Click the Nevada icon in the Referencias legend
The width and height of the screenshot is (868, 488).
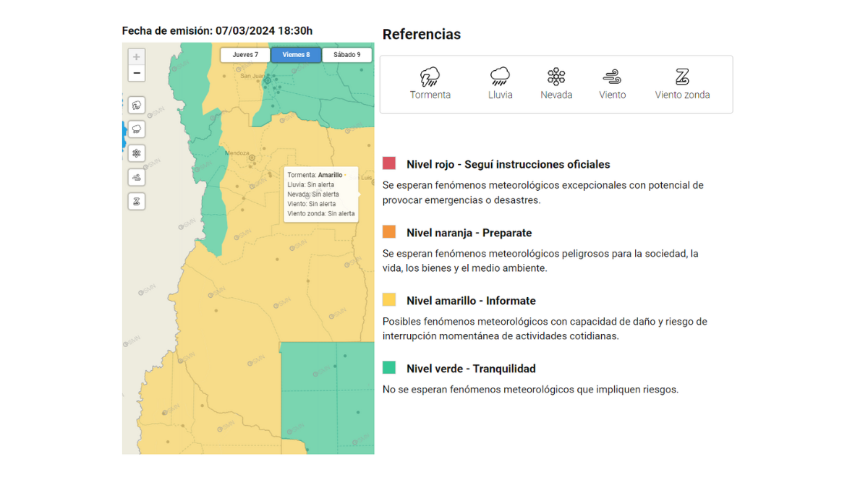tap(556, 76)
